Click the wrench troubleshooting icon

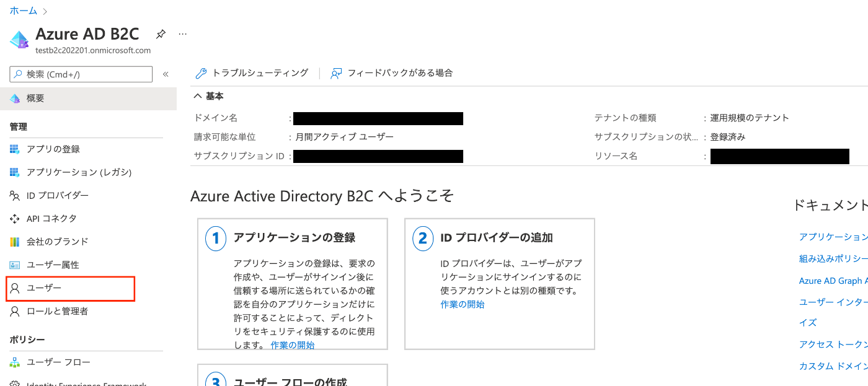point(201,74)
